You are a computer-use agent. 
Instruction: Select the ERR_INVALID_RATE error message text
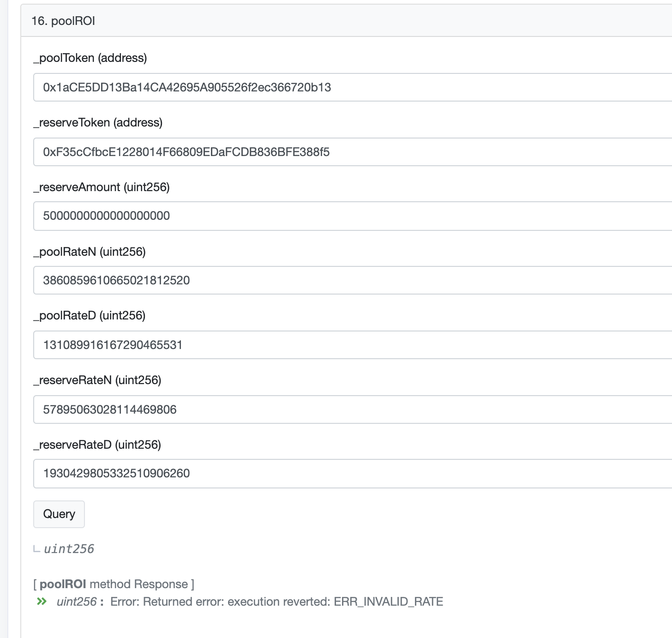point(389,602)
